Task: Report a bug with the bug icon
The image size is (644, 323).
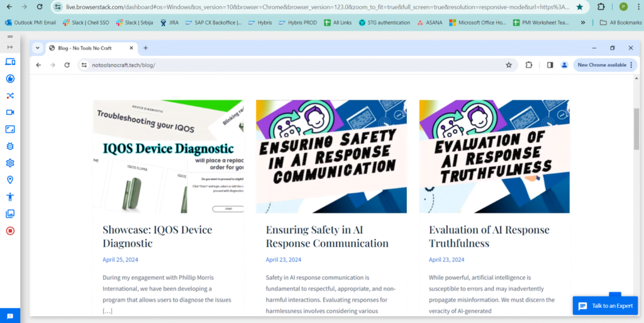Action: (10, 146)
